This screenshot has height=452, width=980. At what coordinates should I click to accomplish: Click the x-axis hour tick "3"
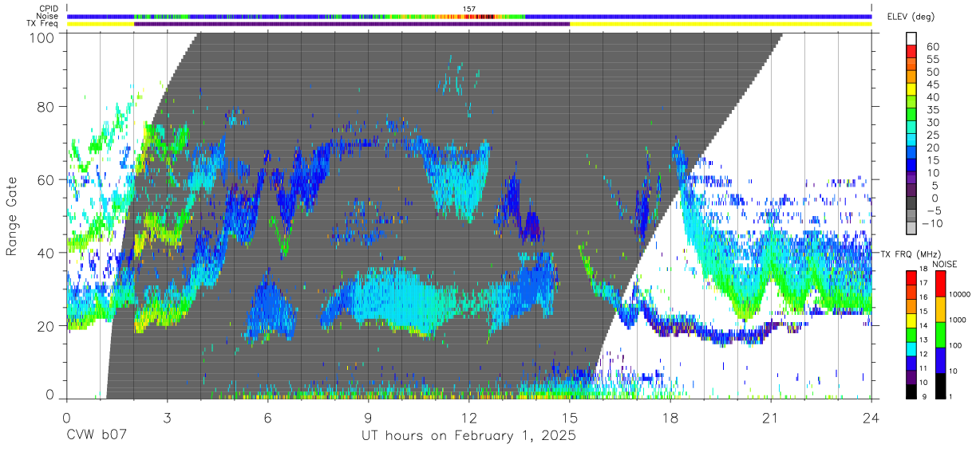167,418
